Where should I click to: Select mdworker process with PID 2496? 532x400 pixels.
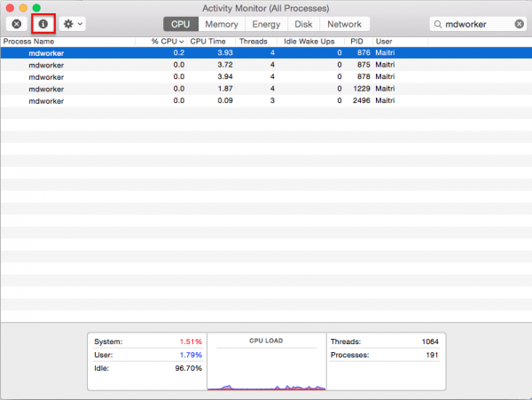[177, 101]
